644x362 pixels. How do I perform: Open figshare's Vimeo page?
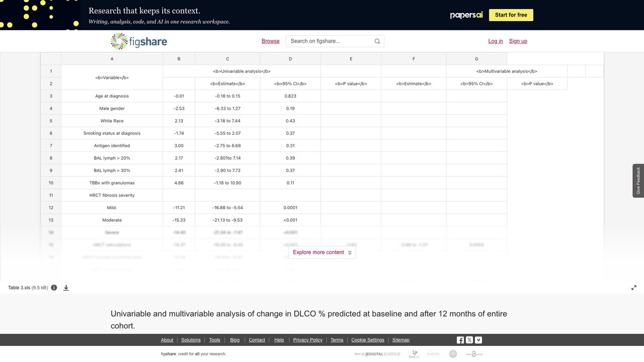point(478,340)
